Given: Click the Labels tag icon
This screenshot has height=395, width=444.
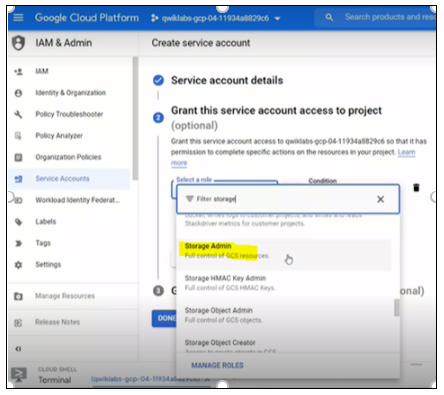Looking at the screenshot, I should [x=18, y=222].
